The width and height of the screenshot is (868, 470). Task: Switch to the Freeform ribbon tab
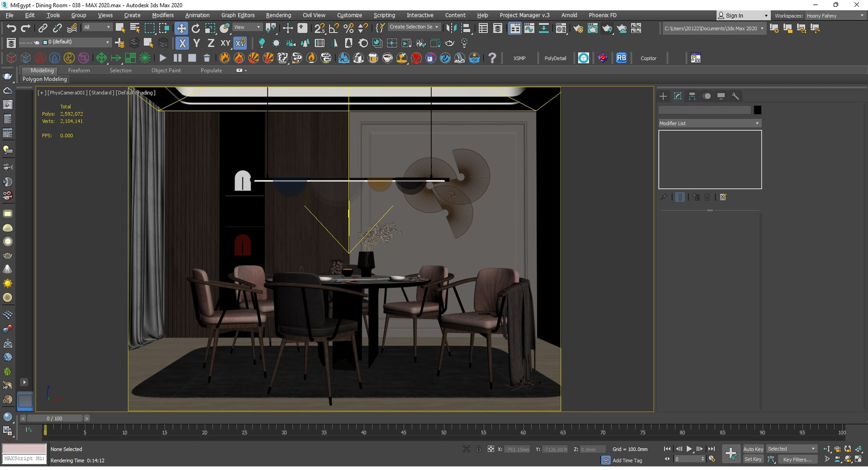tap(79, 70)
